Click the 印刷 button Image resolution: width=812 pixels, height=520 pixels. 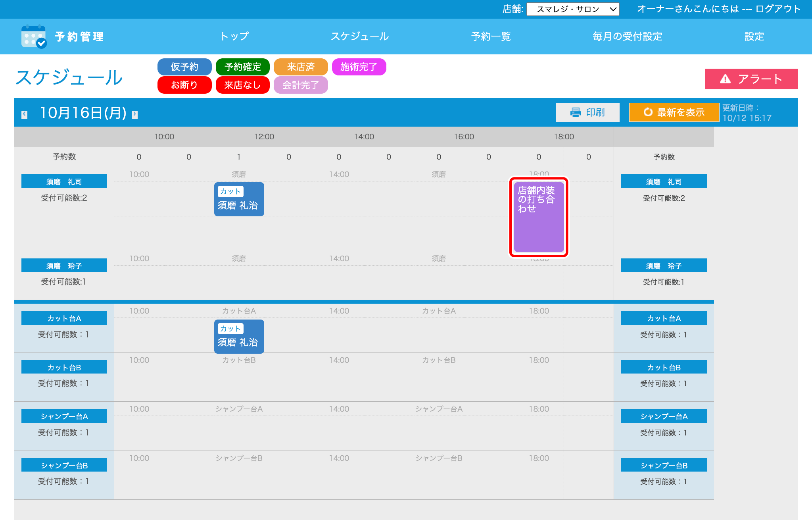click(587, 112)
